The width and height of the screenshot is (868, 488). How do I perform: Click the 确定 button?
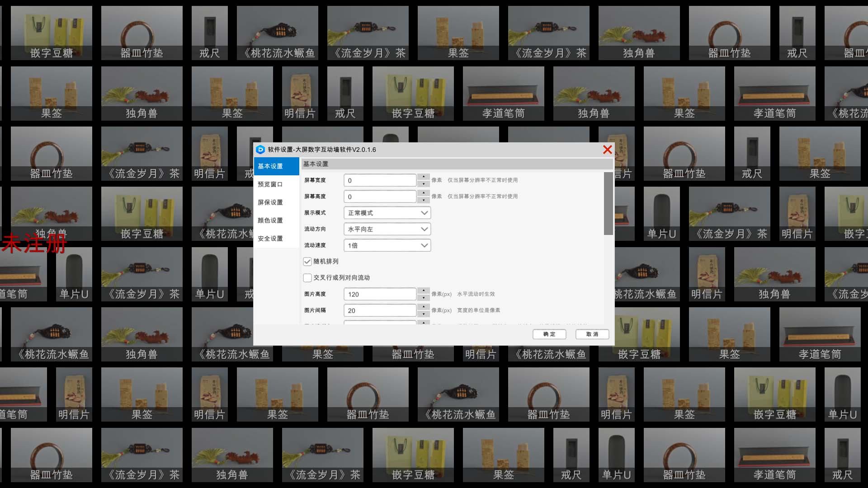pos(549,334)
